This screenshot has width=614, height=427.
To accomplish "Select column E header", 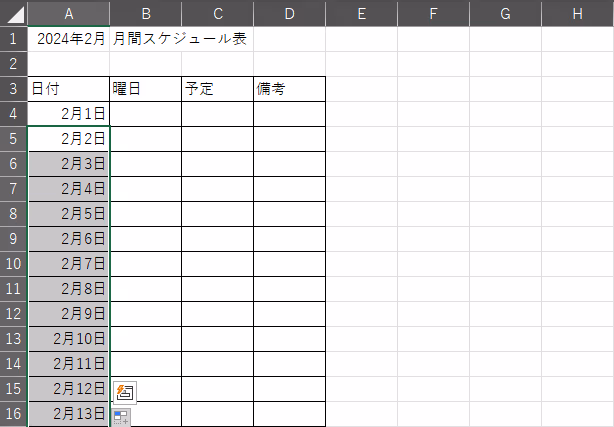I will pos(362,13).
